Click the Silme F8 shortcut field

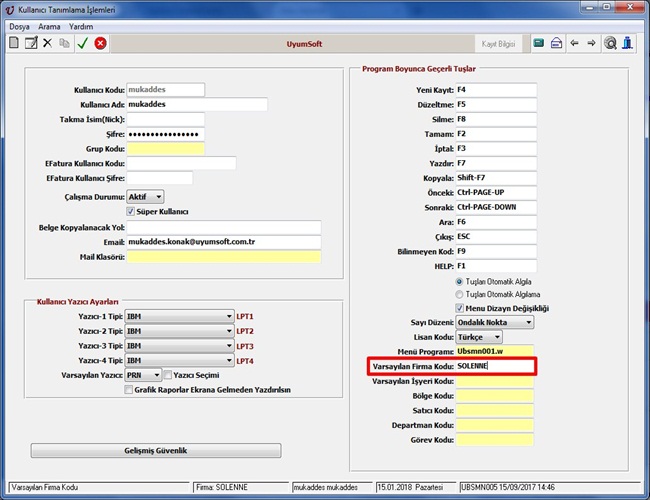click(x=496, y=119)
